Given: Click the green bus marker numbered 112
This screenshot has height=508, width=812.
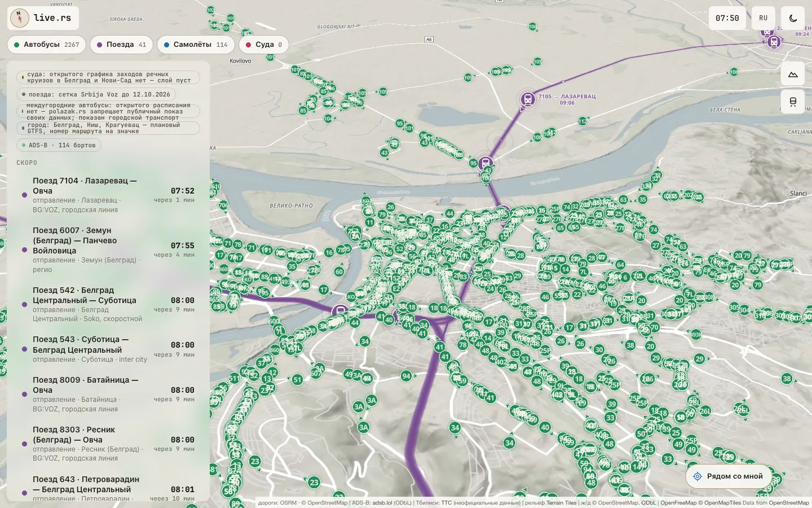Looking at the screenshot, I should pos(583,121).
